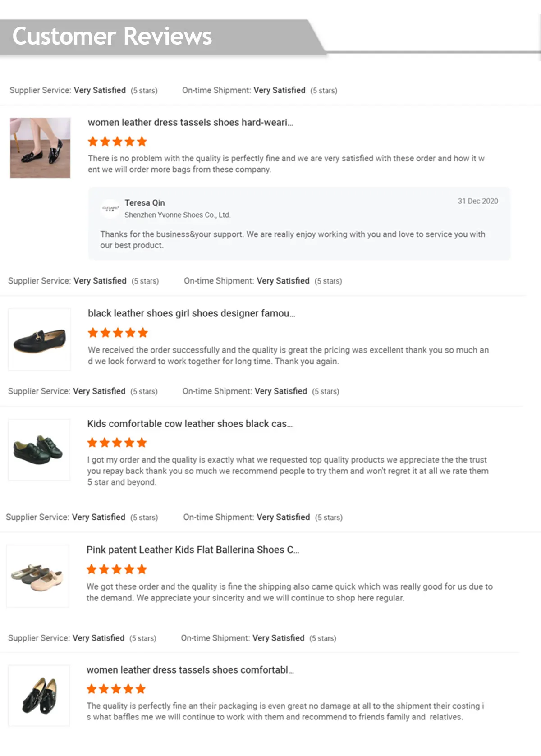Screen dimensions: 541x756
Task: Click the Teresa Qin supplier avatar logo
Action: 110,208
